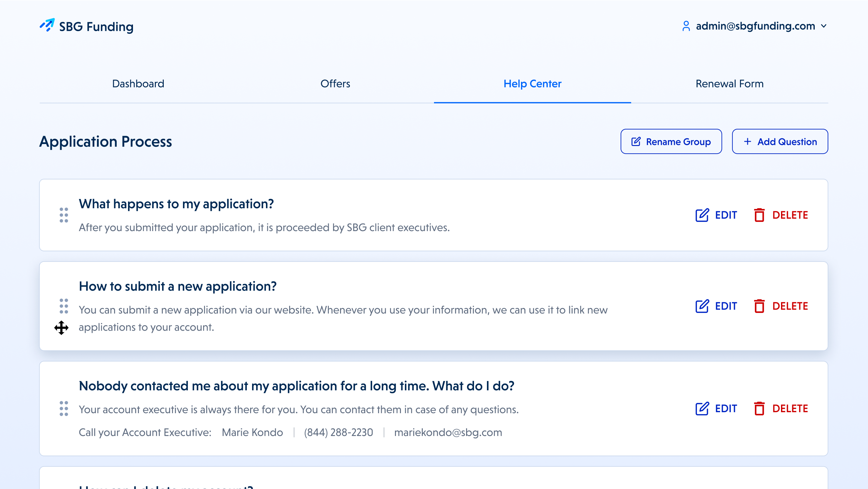Grab drag handle of 'Nobody contacted me' question
The height and width of the screenshot is (489, 868).
(64, 409)
